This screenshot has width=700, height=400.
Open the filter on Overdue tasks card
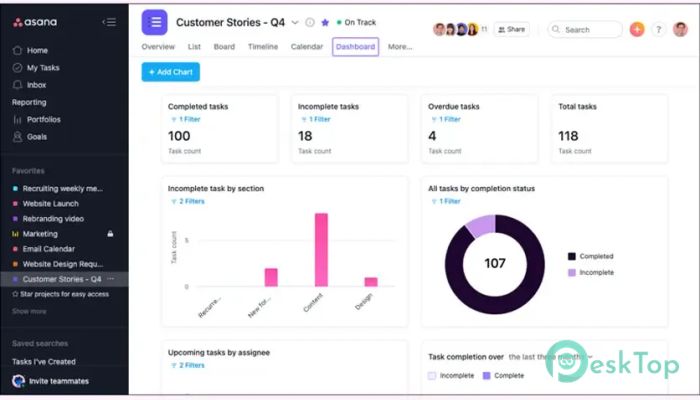pos(446,119)
